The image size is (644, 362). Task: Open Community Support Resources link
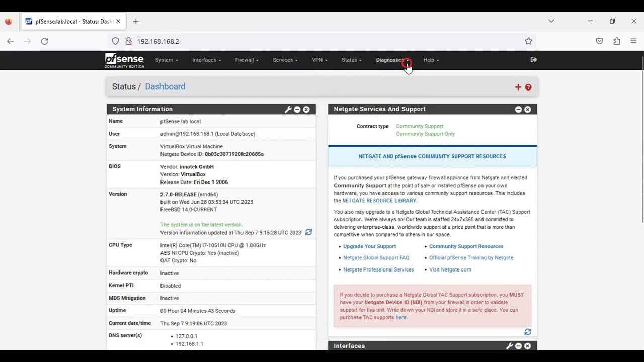tap(466, 246)
